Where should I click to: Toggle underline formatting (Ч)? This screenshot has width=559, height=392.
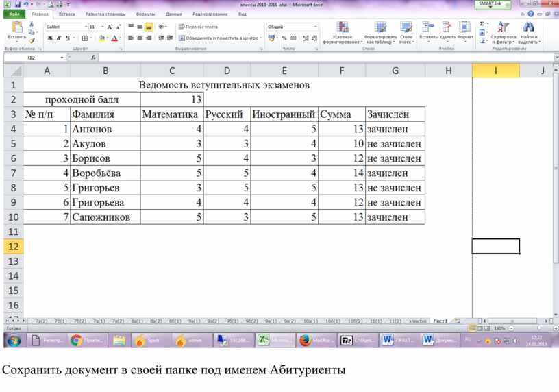(67, 38)
